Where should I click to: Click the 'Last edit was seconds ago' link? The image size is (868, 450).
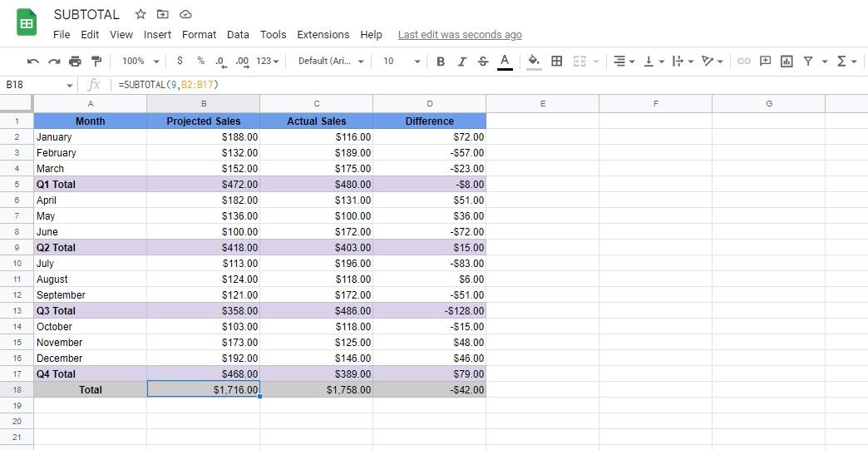coord(460,34)
